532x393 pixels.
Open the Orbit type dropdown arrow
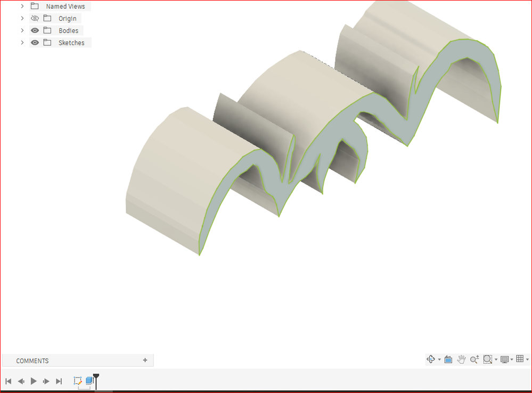(439, 359)
